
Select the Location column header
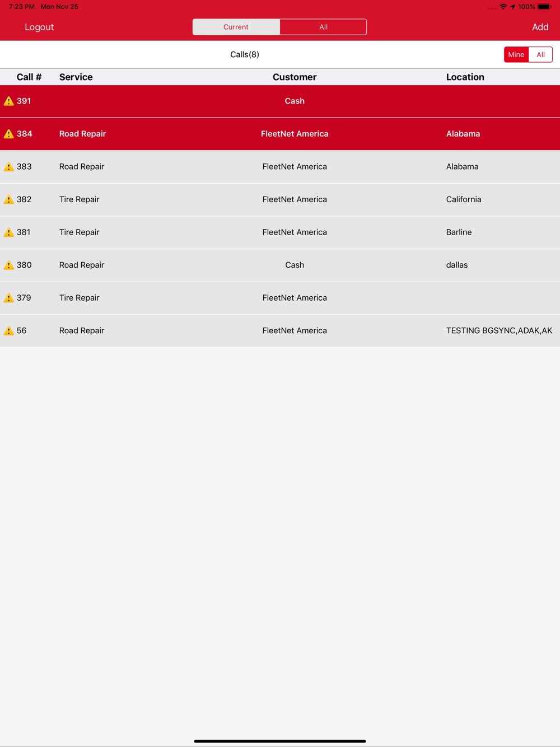click(x=465, y=77)
